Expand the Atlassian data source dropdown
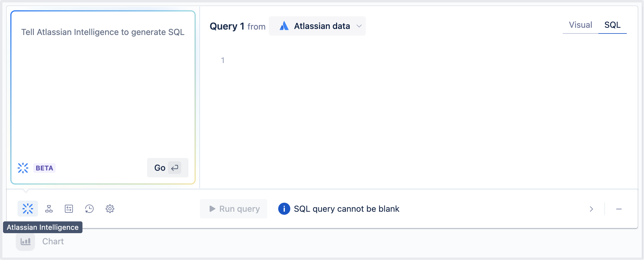Image resolution: width=644 pixels, height=260 pixels. (x=317, y=26)
